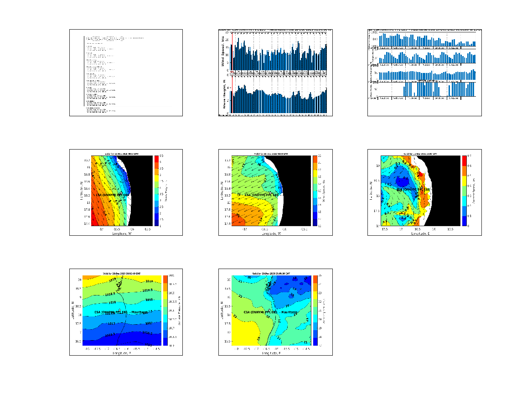Image resolution: width=532 pixels, height=399 pixels.
Task: Open the wind speed and wave height bar chart
Action: (275, 73)
